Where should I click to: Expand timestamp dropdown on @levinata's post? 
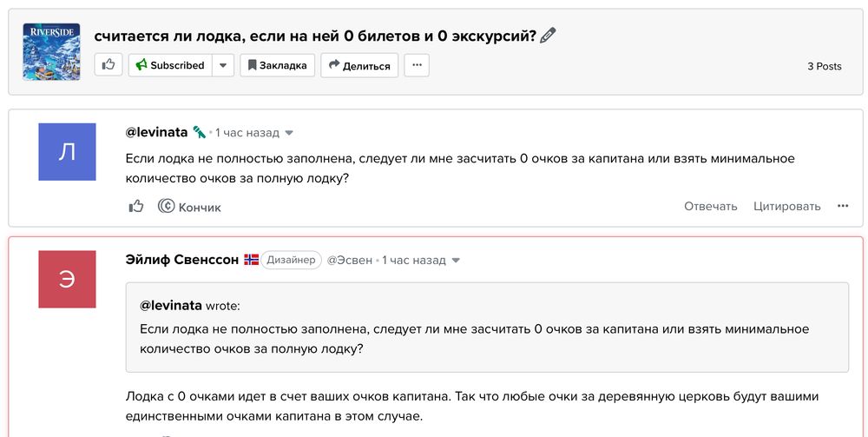(x=289, y=133)
